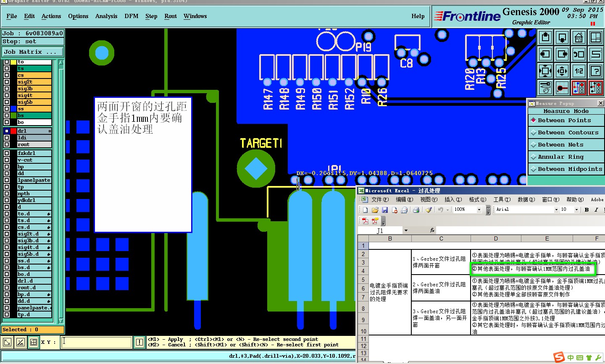Toggle the checkbox for layer rout
Screen dimensions: 605x364
click(x=7, y=144)
